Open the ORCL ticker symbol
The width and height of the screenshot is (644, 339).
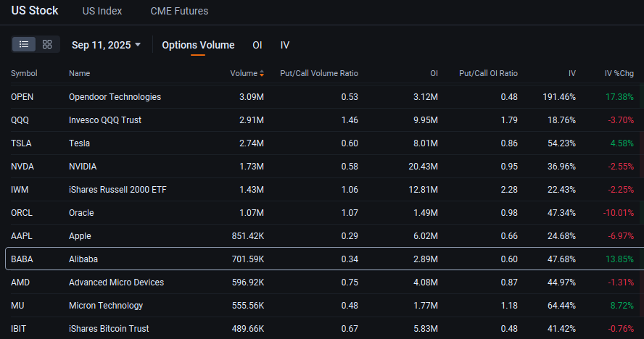(21, 213)
